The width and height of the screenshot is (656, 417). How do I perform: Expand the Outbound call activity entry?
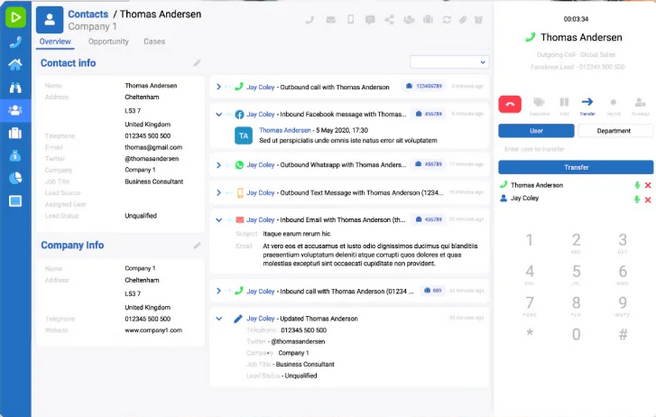click(218, 87)
